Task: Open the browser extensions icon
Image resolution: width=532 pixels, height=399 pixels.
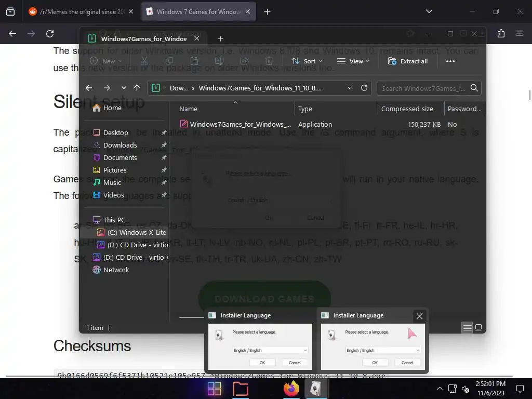Action: (501, 33)
